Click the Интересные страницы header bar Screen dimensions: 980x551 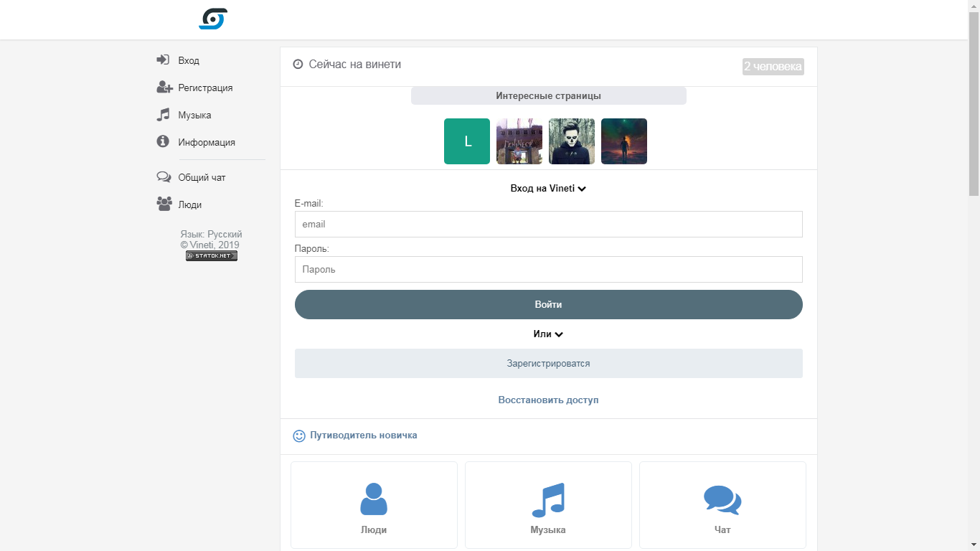(548, 95)
